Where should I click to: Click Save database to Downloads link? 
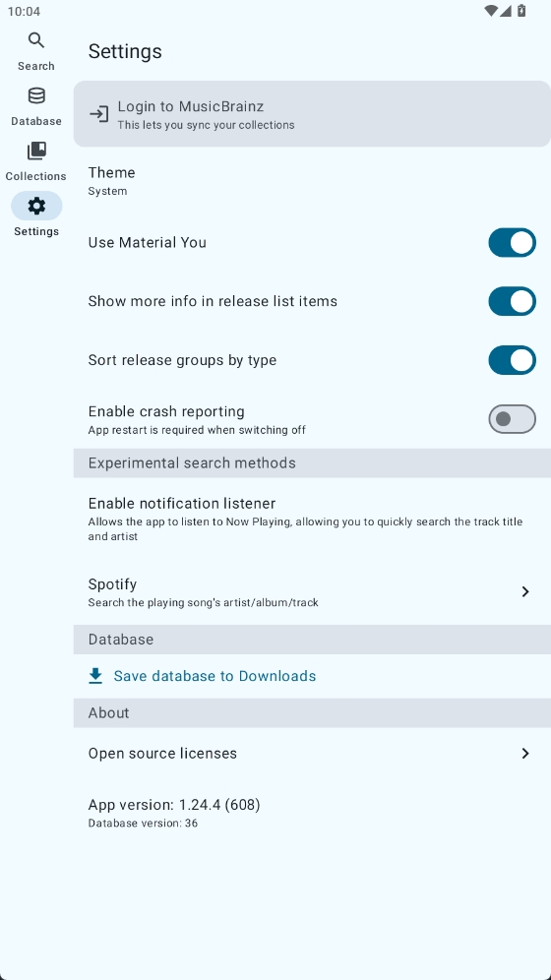pyautogui.click(x=214, y=676)
